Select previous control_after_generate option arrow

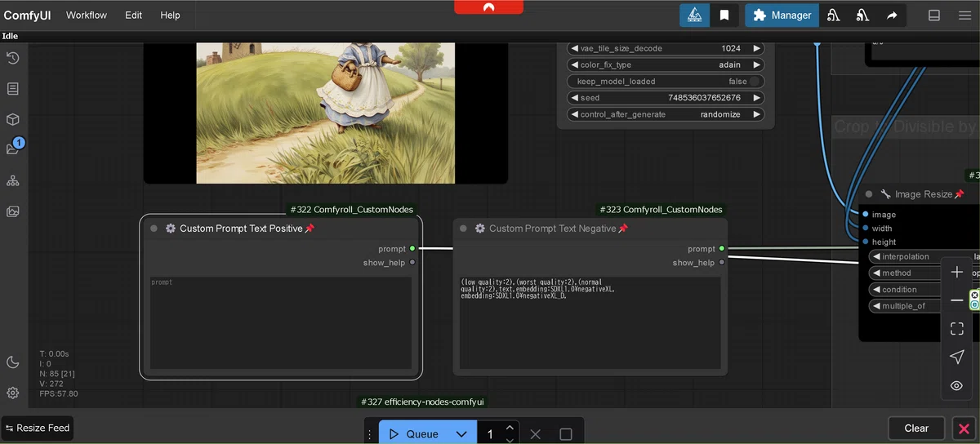574,114
